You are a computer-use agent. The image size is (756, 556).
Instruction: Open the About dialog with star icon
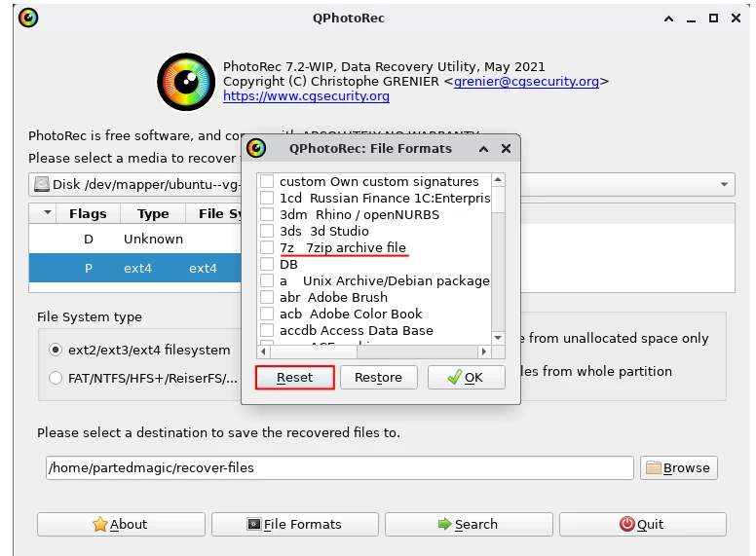121,524
